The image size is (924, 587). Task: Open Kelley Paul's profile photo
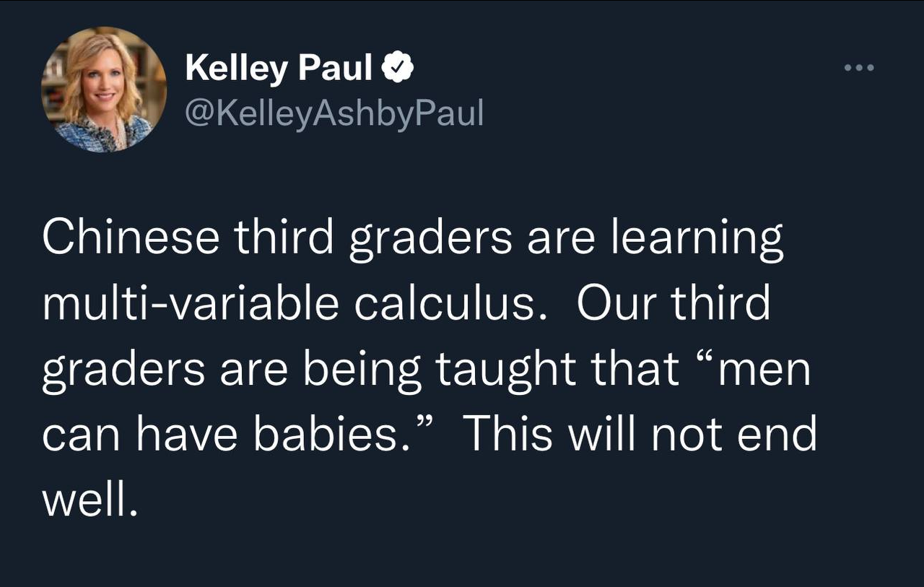click(x=104, y=90)
